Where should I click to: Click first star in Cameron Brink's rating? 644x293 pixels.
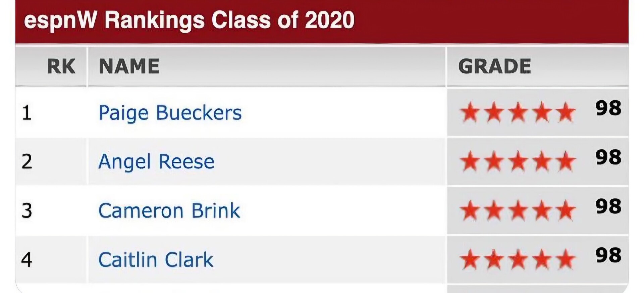click(470, 210)
